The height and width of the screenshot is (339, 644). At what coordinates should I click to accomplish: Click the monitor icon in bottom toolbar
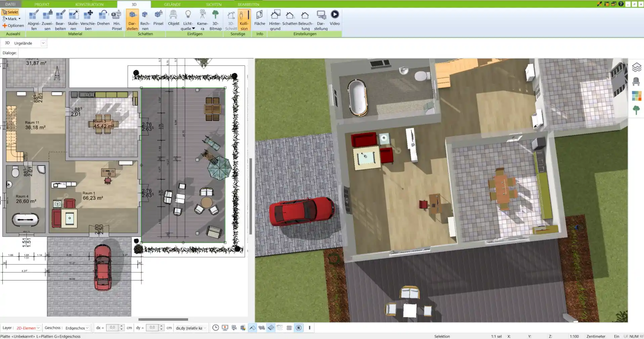pyautogui.click(x=225, y=328)
